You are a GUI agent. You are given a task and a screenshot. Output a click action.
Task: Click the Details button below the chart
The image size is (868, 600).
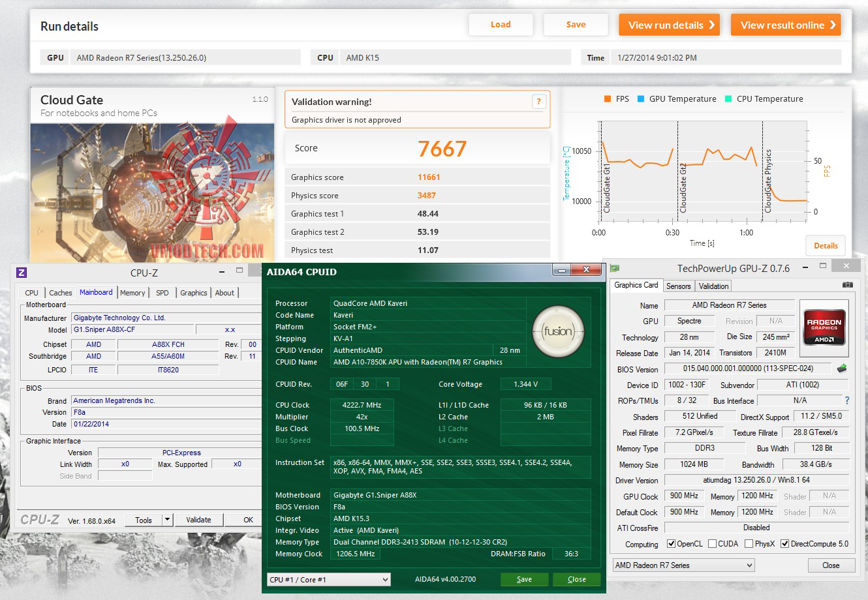tap(826, 246)
